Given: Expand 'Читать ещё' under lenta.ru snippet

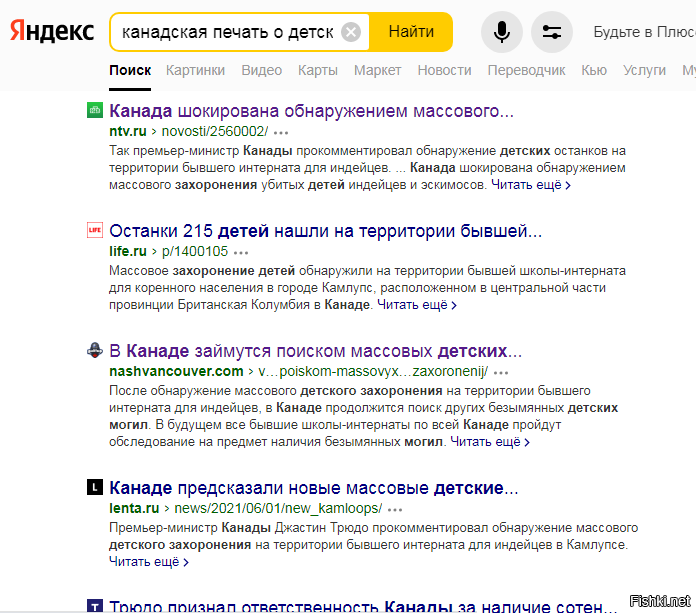Looking at the screenshot, I should coord(149,562).
